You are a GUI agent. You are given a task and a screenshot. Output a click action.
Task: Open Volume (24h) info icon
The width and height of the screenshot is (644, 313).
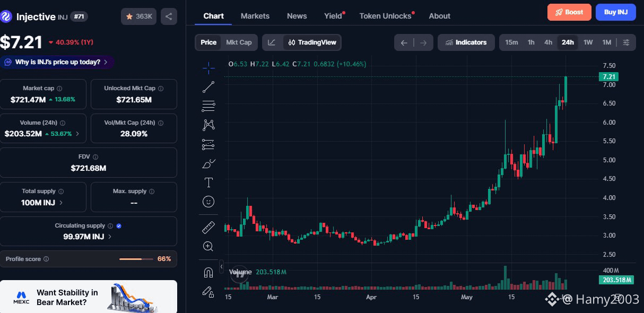[x=63, y=123]
